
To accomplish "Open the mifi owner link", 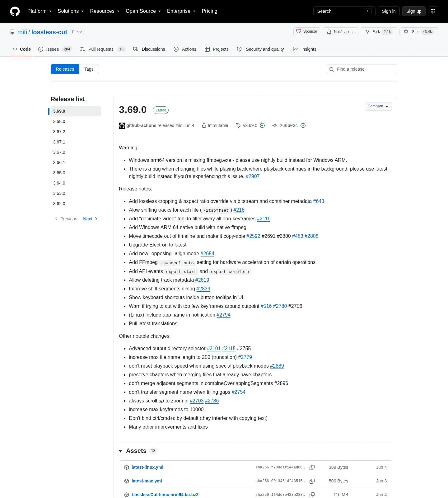I will coord(22,32).
